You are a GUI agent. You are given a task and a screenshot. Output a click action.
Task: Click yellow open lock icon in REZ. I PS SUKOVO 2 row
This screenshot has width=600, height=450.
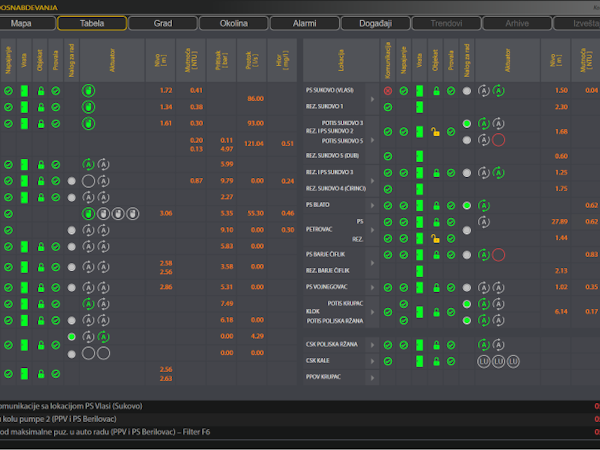click(x=435, y=132)
